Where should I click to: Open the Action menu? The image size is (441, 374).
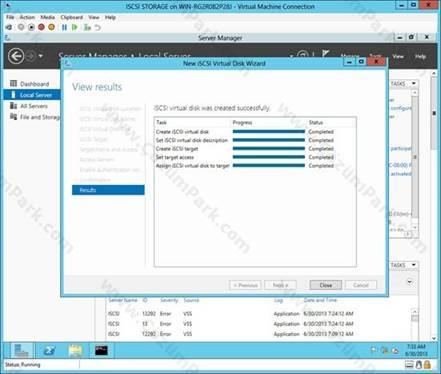27,17
